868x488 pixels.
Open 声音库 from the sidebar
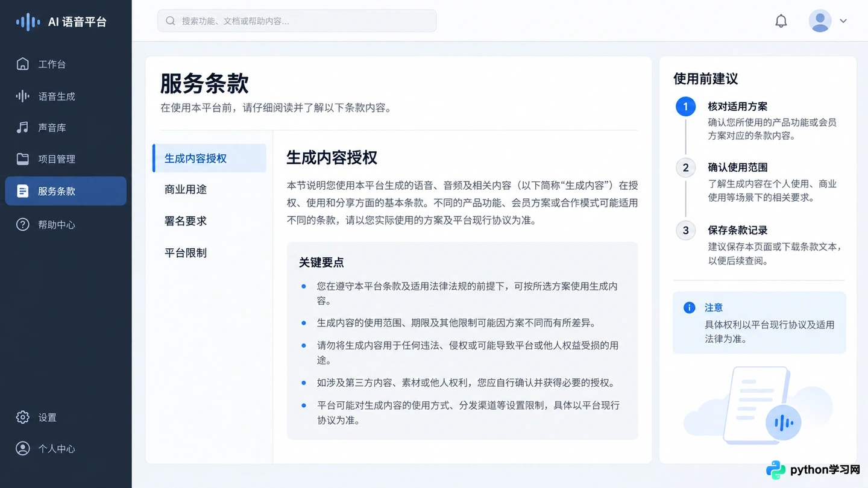click(66, 127)
